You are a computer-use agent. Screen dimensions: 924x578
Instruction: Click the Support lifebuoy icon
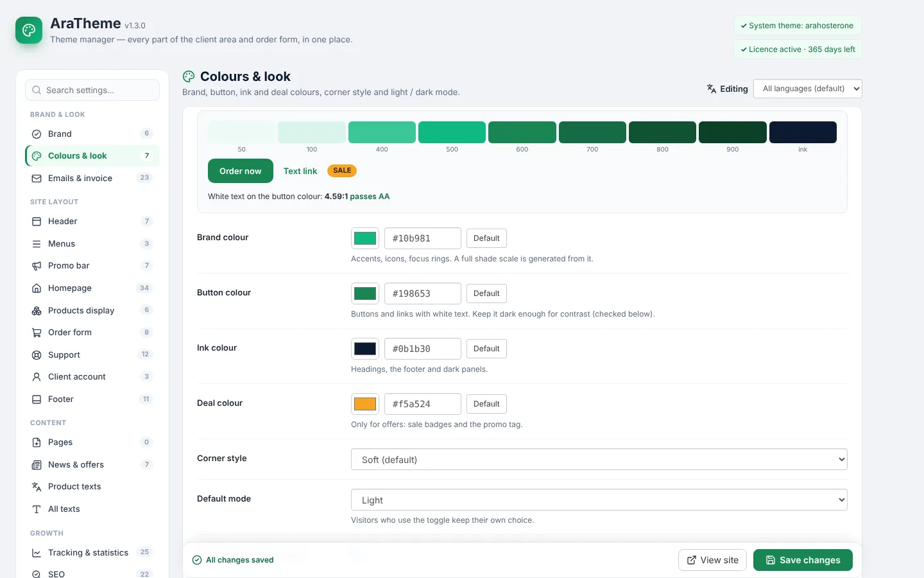coord(37,355)
